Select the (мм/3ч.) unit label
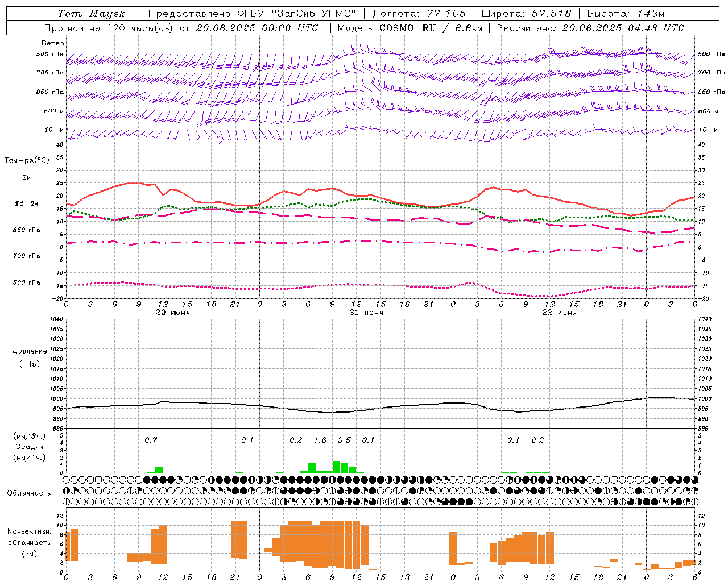The image size is (728, 582). [x=29, y=436]
